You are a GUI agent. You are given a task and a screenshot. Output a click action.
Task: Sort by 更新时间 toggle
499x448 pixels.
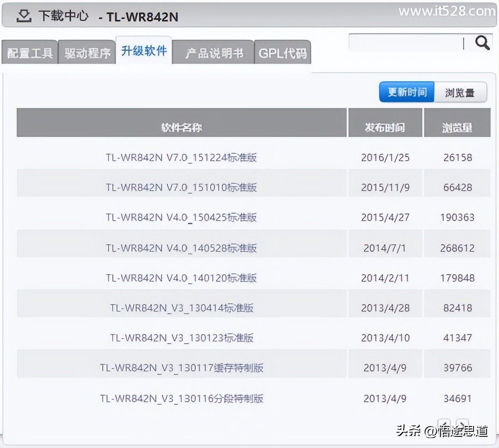coord(407,92)
